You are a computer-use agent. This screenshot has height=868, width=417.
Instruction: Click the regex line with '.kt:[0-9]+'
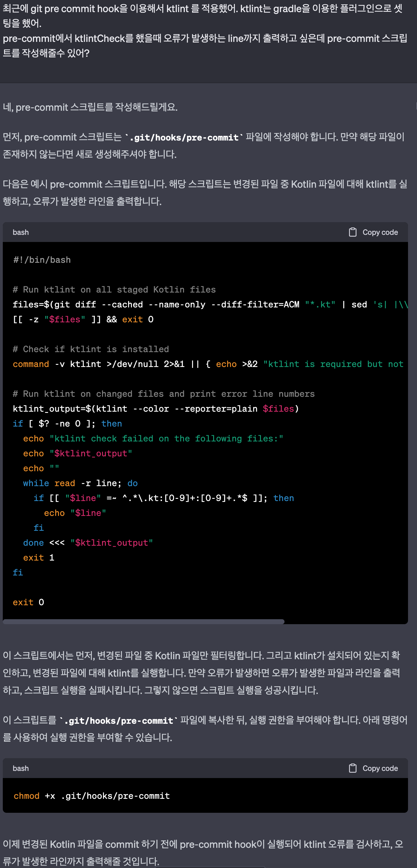[164, 498]
